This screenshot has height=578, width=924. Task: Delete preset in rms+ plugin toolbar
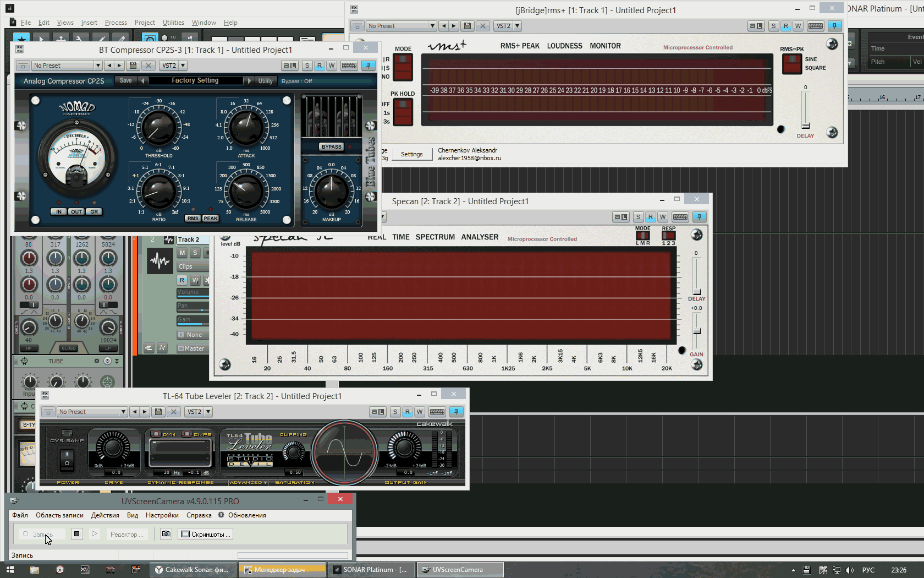coord(482,26)
